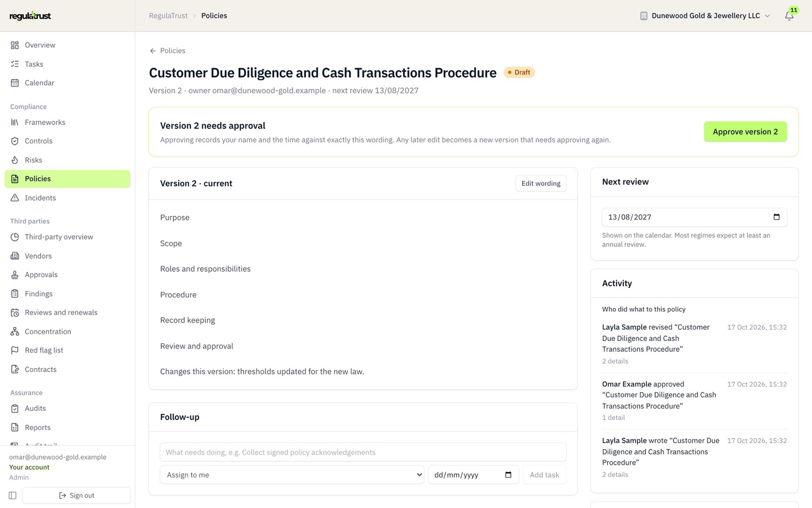
Task: Click the Tasks checklist icon
Action: 15,64
